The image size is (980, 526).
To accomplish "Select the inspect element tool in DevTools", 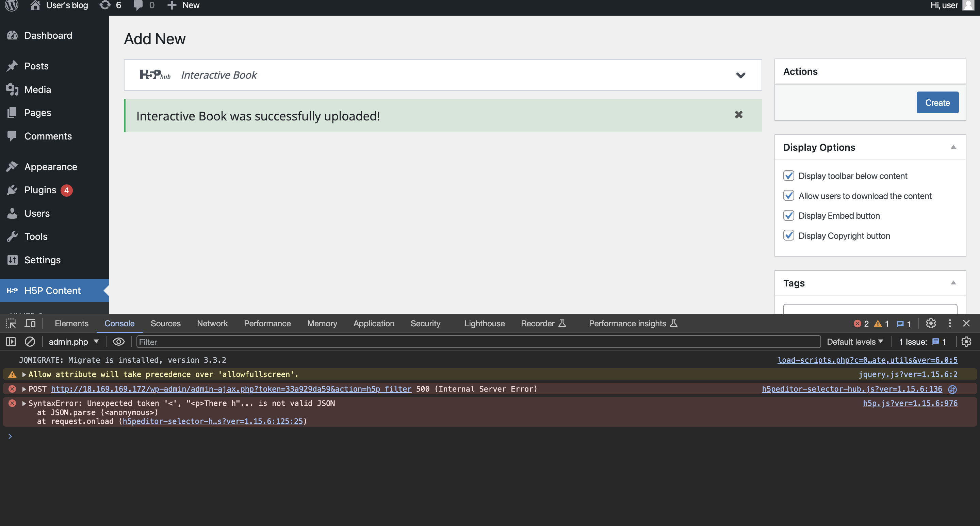I will pos(10,323).
